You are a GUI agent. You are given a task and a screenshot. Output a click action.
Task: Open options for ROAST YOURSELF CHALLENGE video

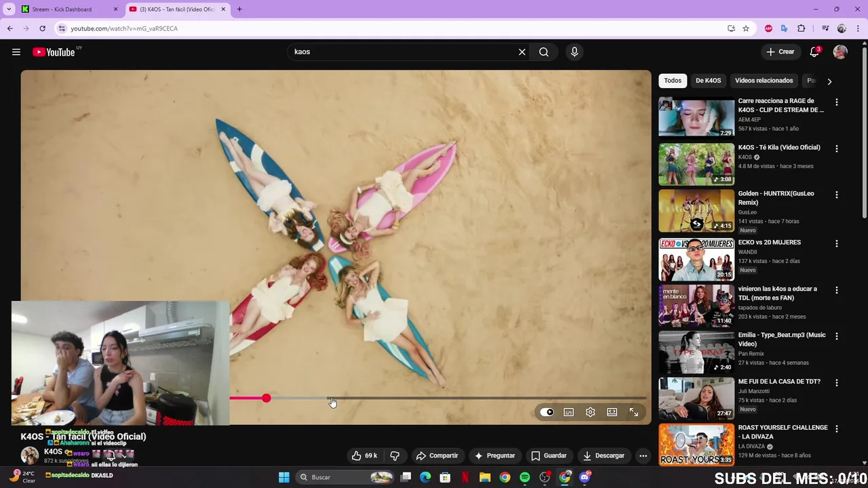836,428
